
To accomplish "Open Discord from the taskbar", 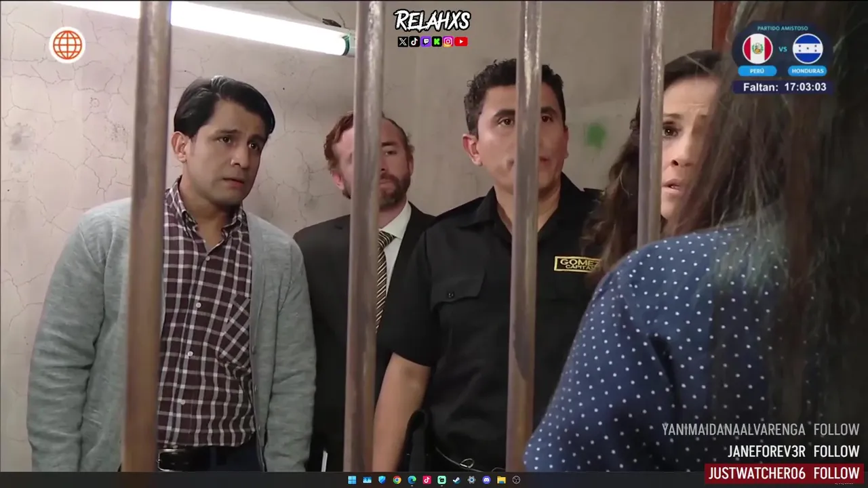I will (486, 480).
